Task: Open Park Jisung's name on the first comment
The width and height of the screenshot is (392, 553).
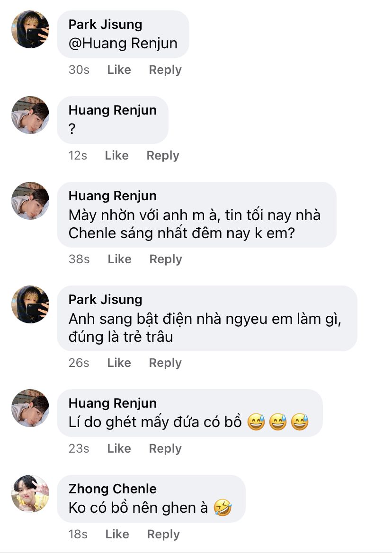Action: point(105,25)
